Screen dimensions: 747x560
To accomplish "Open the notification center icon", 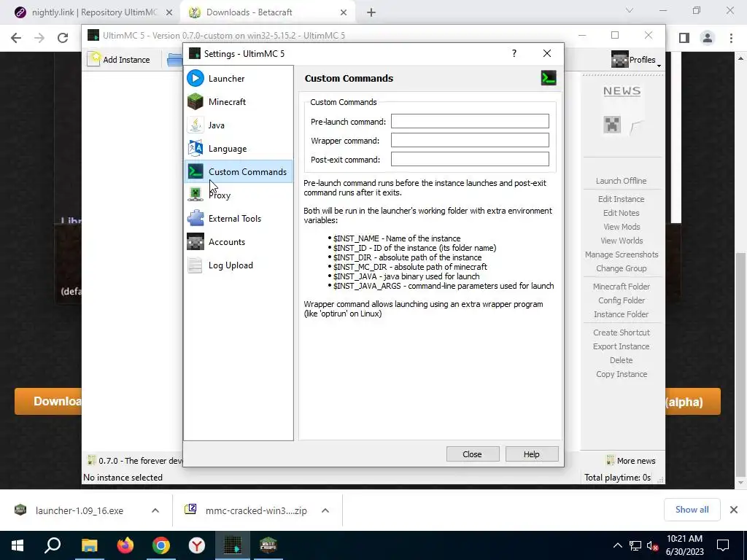I will tap(723, 545).
